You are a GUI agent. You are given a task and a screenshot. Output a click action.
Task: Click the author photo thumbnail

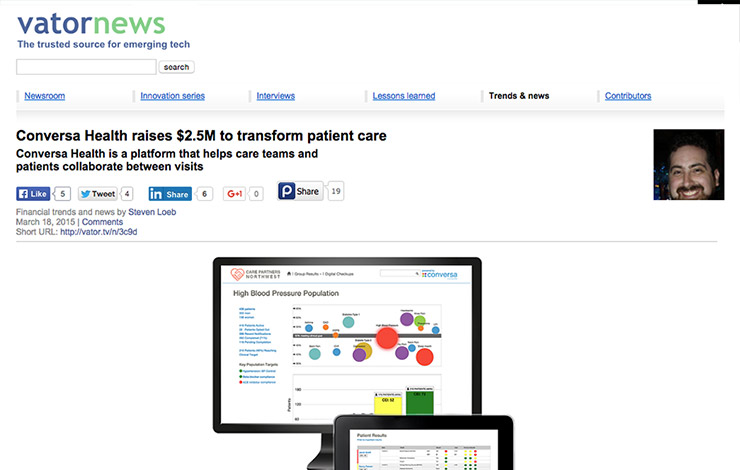click(689, 165)
